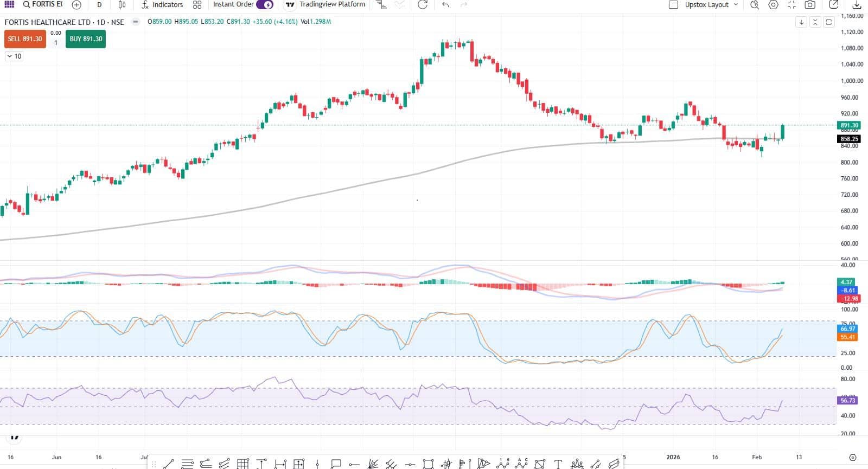Click the FORTIS HEALTHCARE LTD symbol title
Viewport: 868px width, 469px height.
(64, 22)
